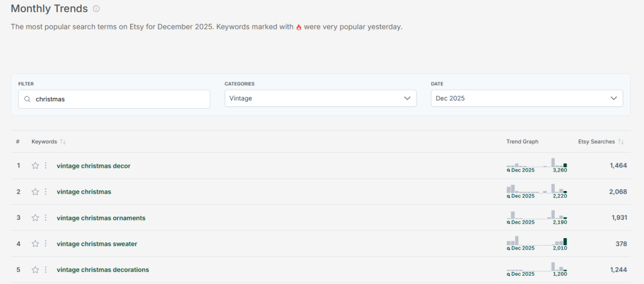
Task: Click the Trend Graph column header
Action: [523, 141]
